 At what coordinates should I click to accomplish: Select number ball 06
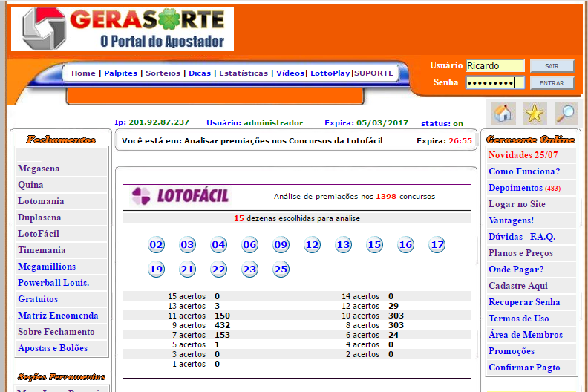(249, 245)
